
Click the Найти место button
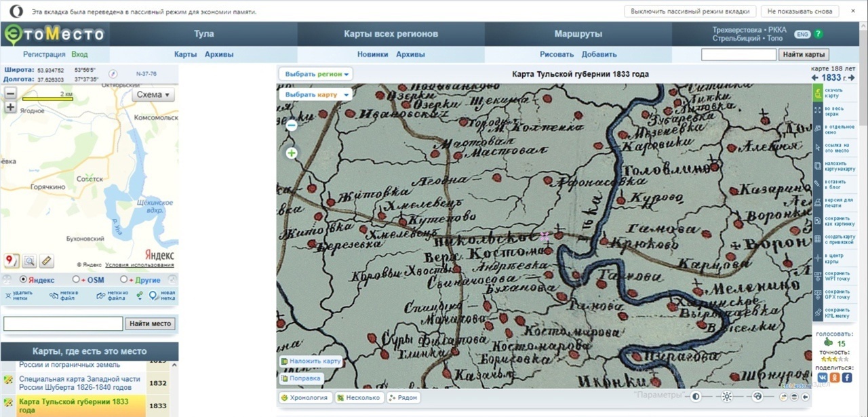click(151, 323)
